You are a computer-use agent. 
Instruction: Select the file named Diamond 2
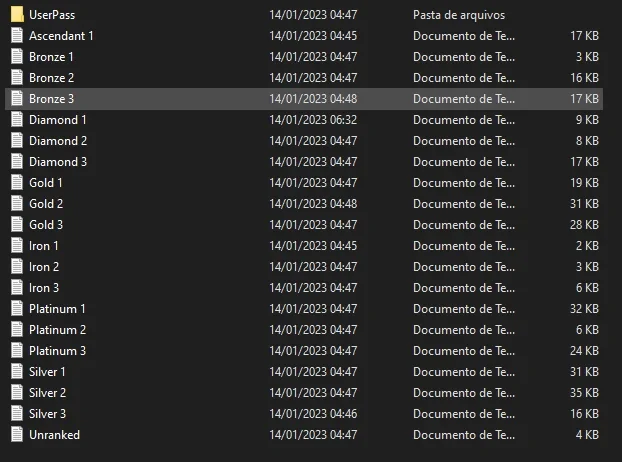coord(58,141)
